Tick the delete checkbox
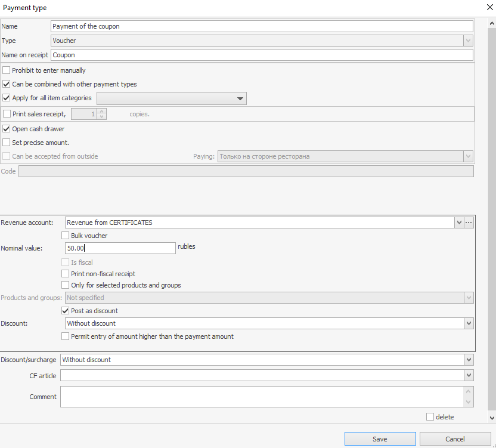Viewport: 496px width, 448px height. click(430, 417)
